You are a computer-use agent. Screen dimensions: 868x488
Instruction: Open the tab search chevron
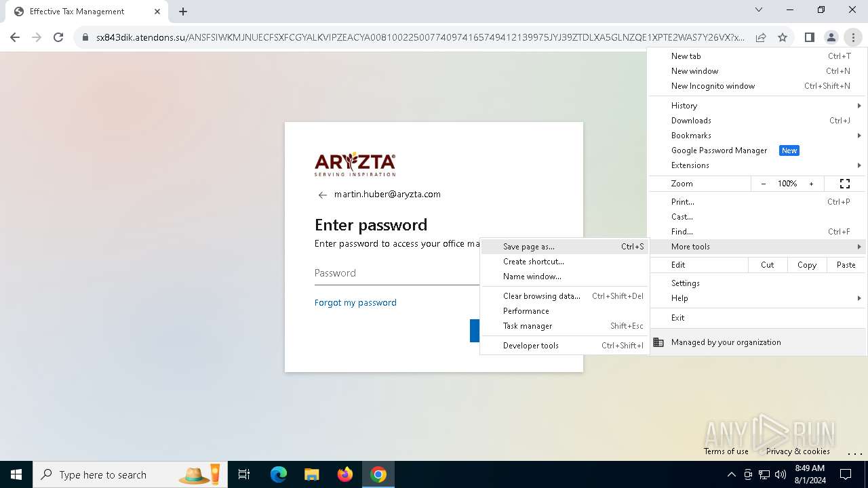[759, 10]
